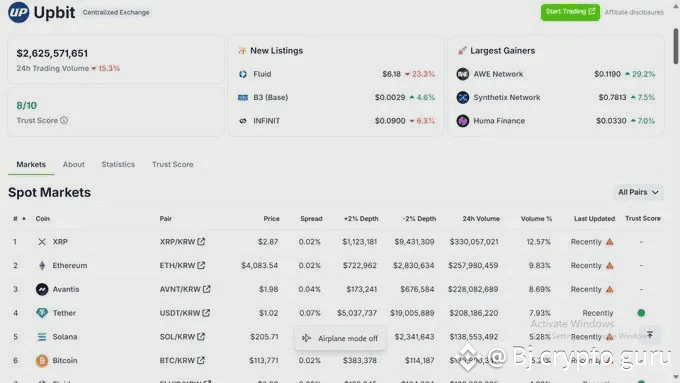Open the Trust Score tab
The height and width of the screenshot is (383, 680).
click(x=173, y=164)
